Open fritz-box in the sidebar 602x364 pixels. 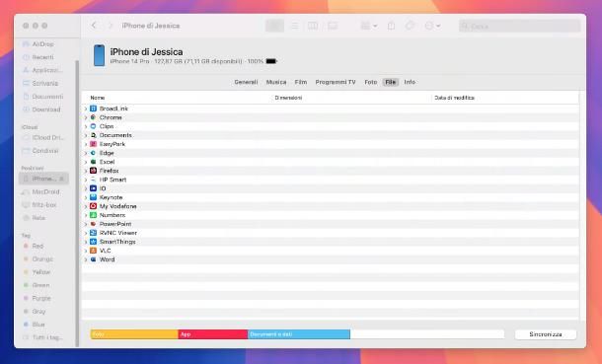point(43,205)
